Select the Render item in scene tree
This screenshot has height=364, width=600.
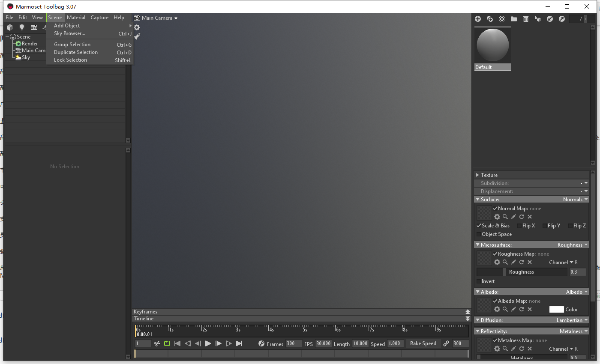coord(30,44)
